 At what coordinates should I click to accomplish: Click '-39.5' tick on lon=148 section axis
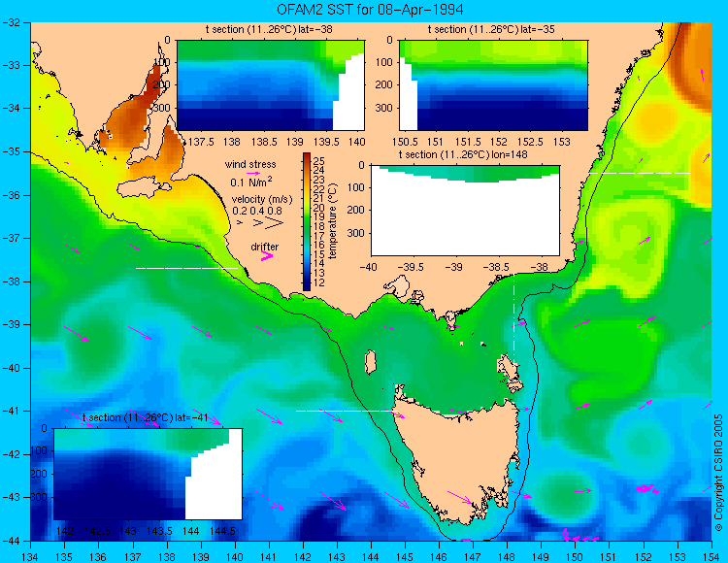click(x=412, y=267)
